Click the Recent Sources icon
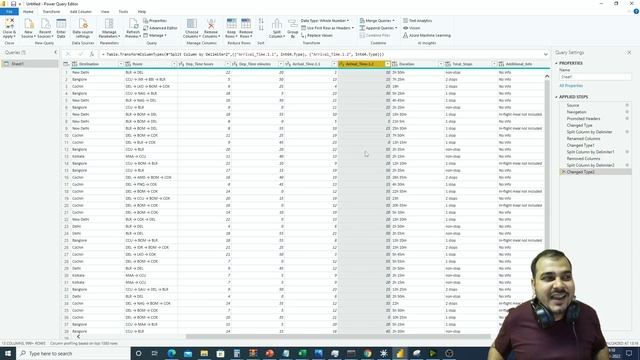The width and height of the screenshot is (640, 360). (45, 24)
